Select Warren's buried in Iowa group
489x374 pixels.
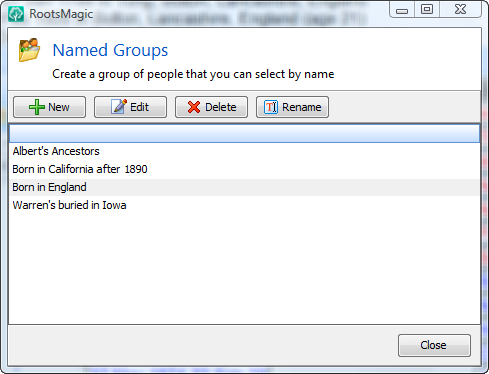[244, 205]
